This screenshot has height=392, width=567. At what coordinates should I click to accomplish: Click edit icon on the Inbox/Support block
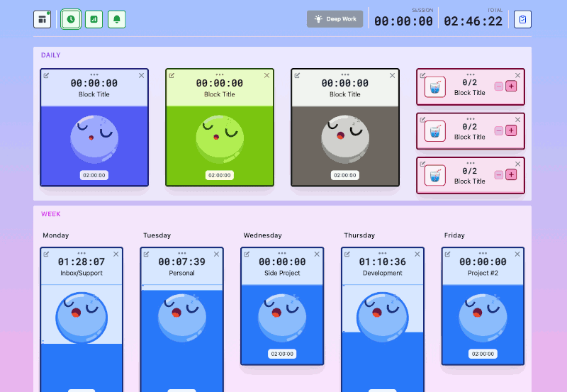coord(47,254)
